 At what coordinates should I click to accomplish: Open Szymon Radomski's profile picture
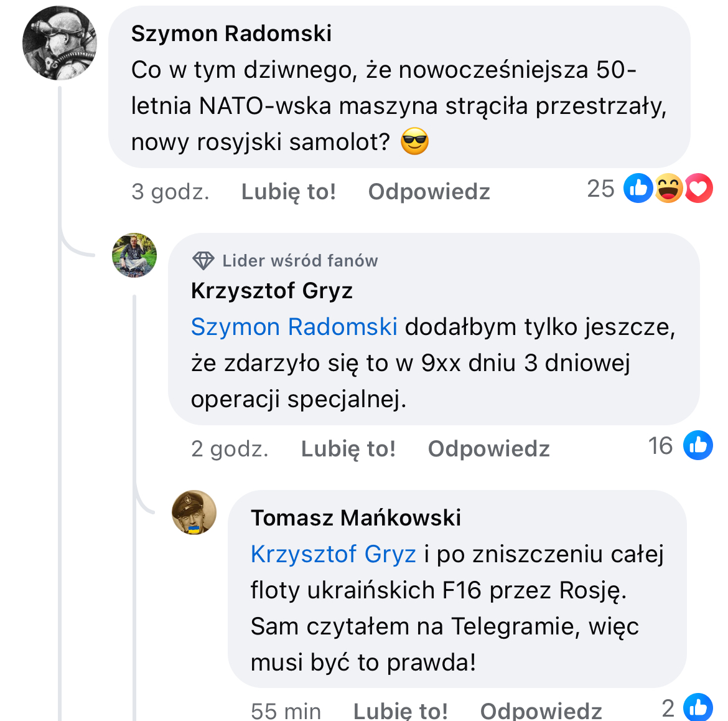pos(60,43)
